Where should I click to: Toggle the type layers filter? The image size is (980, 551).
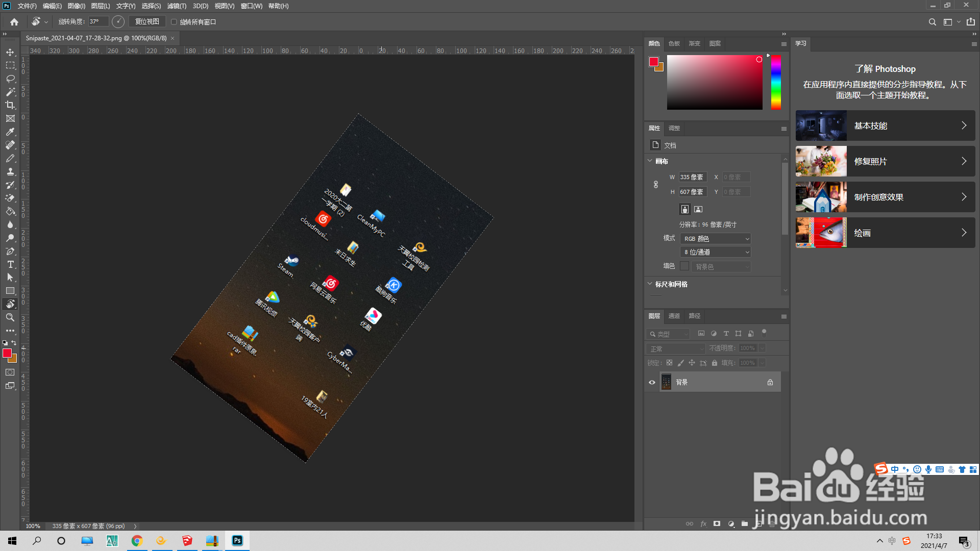coord(726,334)
